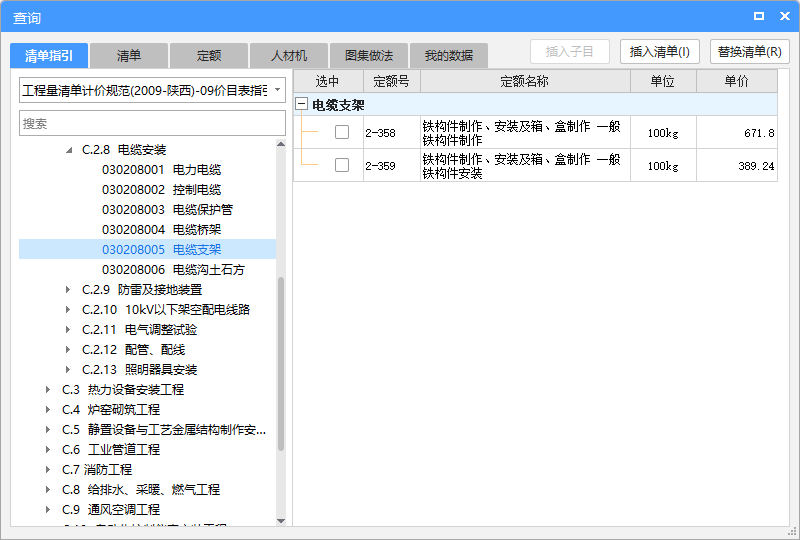Click the 100kg unit cell for 2-358

tap(663, 133)
